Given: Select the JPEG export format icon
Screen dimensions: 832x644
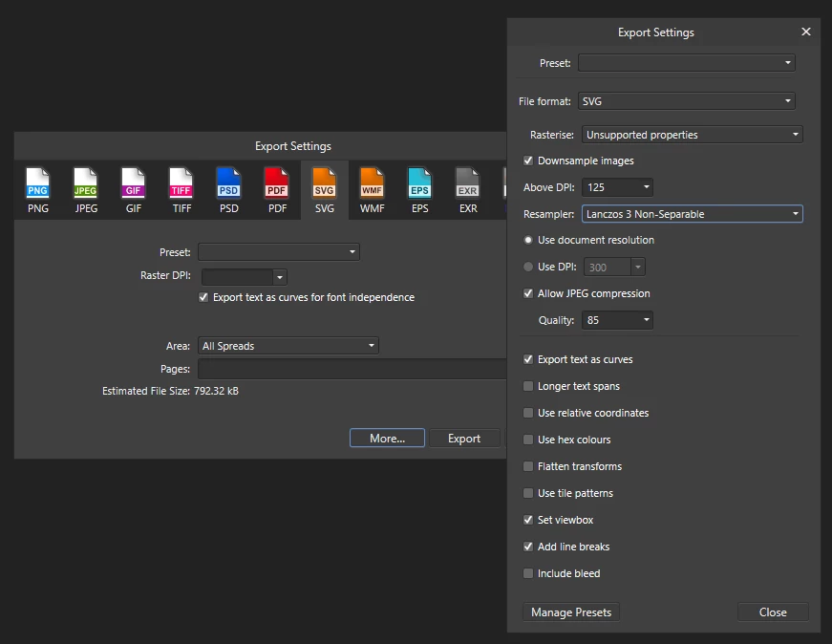Looking at the screenshot, I should (x=86, y=190).
